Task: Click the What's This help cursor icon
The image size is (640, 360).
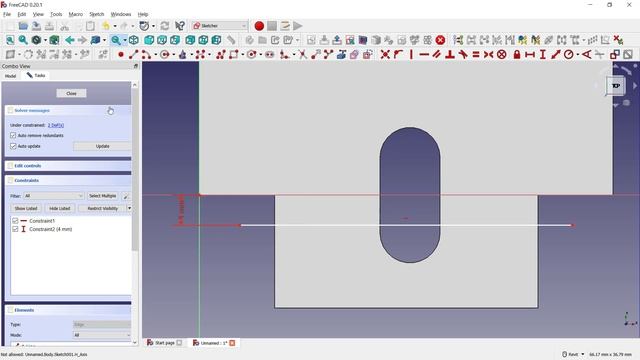Action: point(180,26)
